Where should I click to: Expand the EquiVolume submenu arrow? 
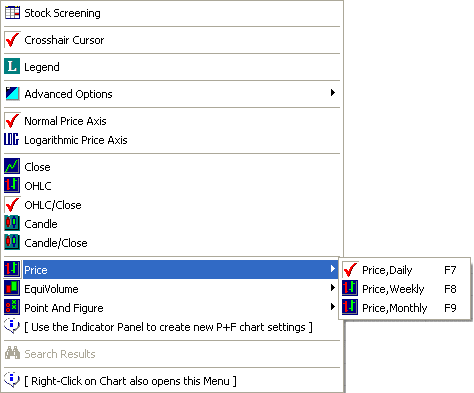coord(332,288)
